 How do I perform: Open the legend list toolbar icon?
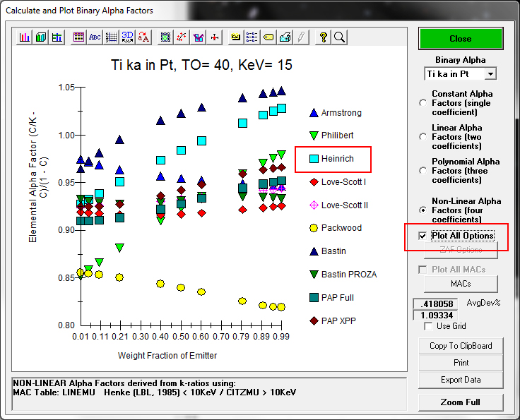[x=252, y=37]
